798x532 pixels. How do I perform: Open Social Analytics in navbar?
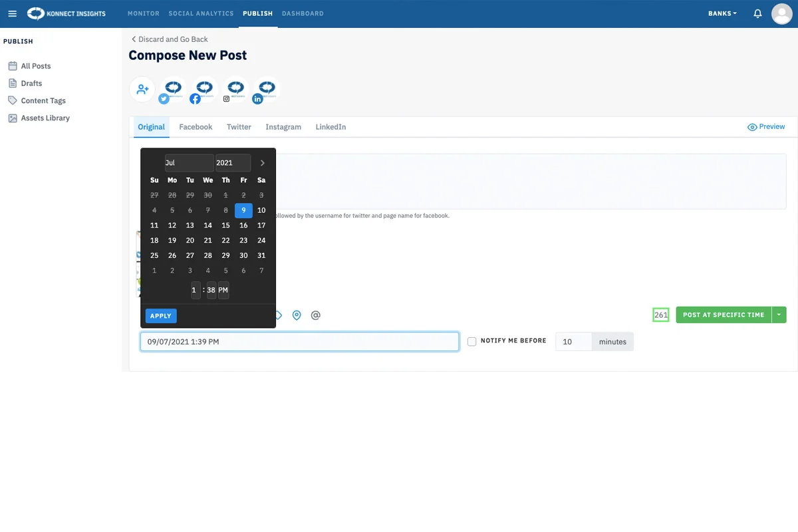click(x=201, y=13)
